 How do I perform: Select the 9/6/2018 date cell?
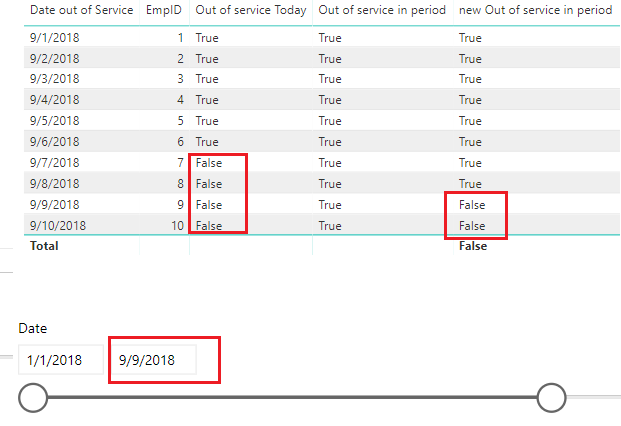55,142
